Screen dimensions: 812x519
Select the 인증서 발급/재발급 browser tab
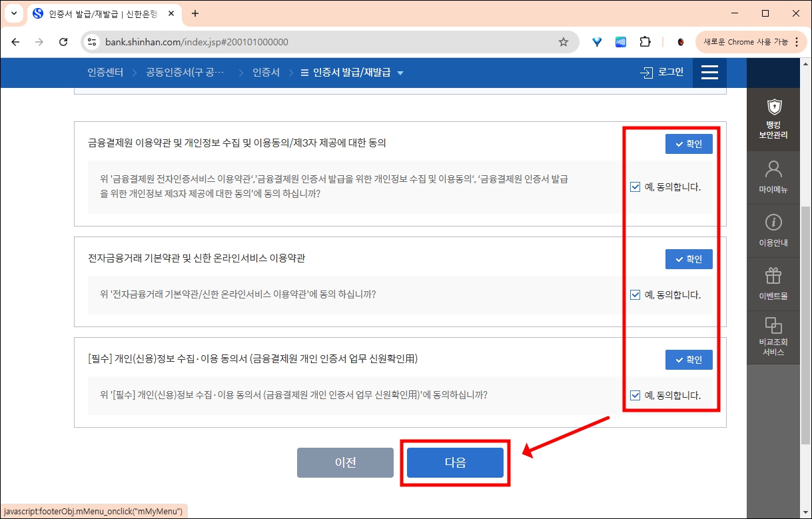[x=93, y=13]
